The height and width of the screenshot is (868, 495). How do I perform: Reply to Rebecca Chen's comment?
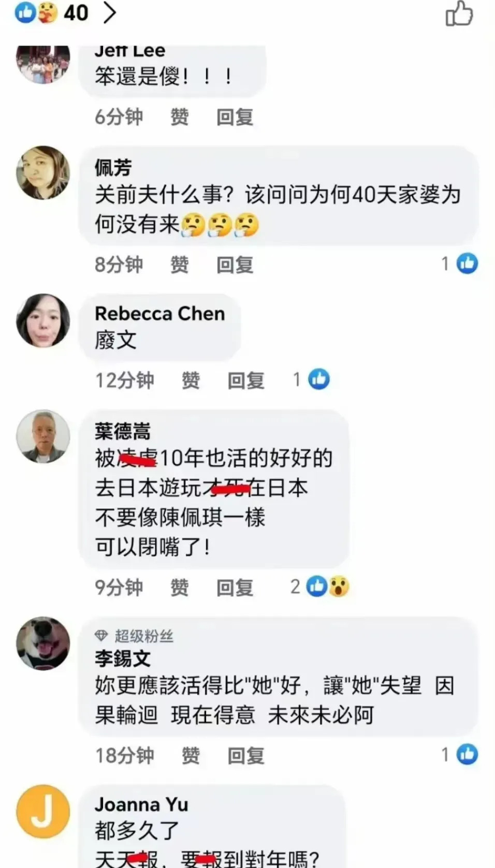246,380
